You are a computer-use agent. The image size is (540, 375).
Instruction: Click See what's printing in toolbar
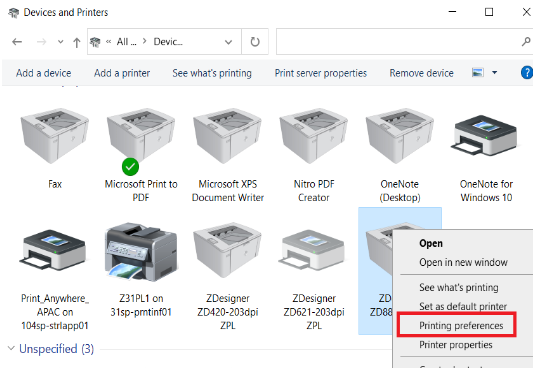[x=212, y=73]
